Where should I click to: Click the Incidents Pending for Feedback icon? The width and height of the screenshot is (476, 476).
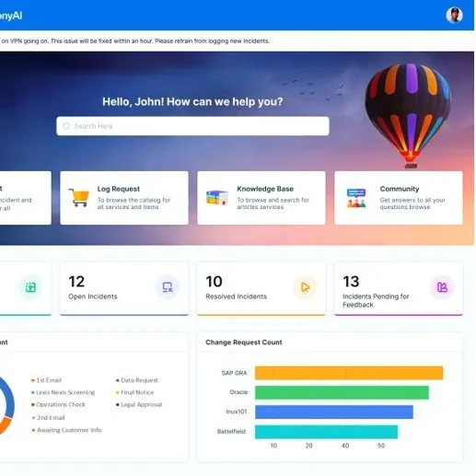click(x=442, y=287)
